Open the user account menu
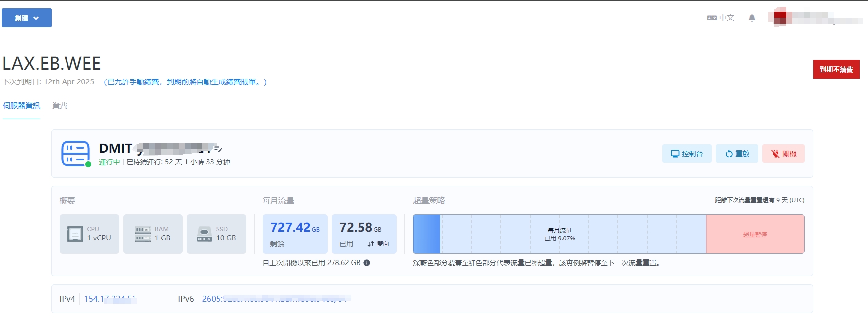The image size is (868, 319). click(814, 18)
